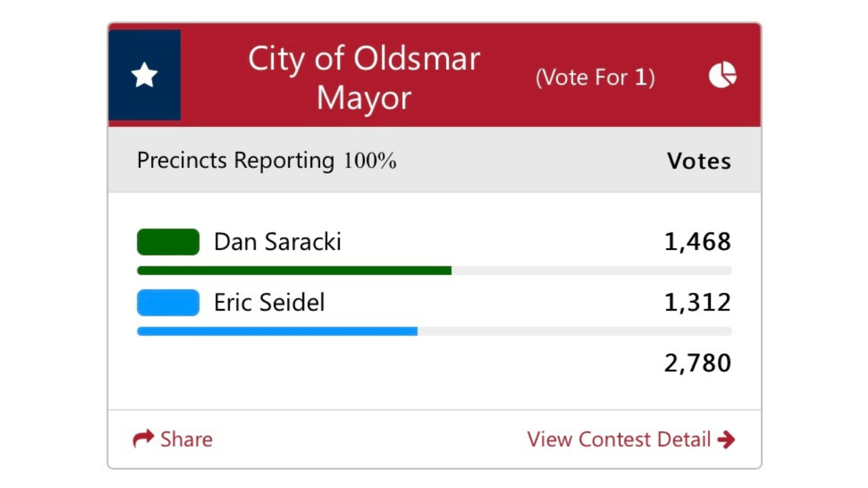Select candidate Eric Seidel's name
The width and height of the screenshot is (868, 488).
269,302
